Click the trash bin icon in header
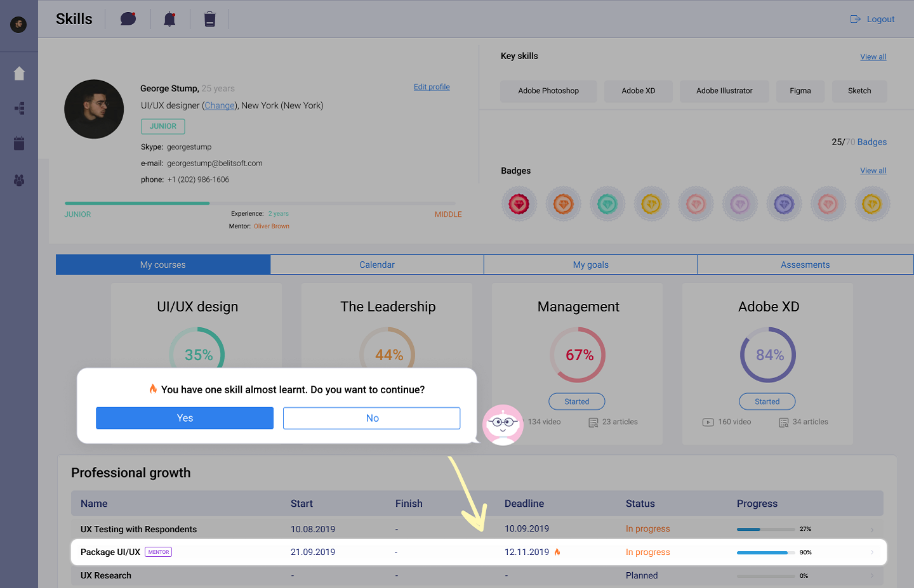914x588 pixels. 209,19
